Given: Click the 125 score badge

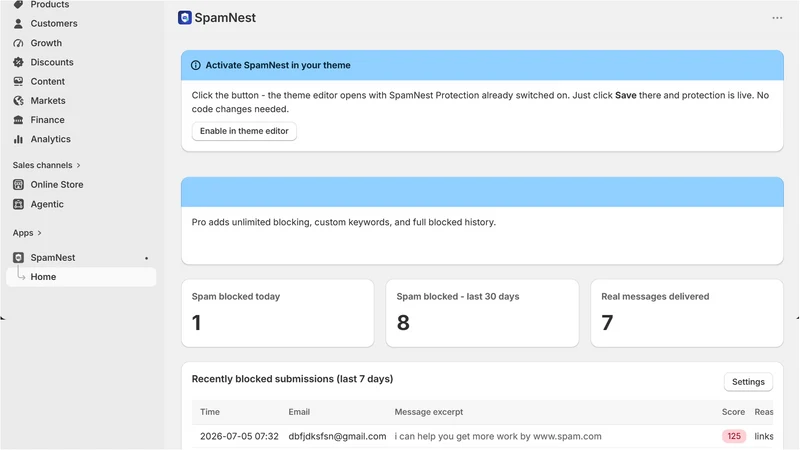Looking at the screenshot, I should (x=734, y=437).
